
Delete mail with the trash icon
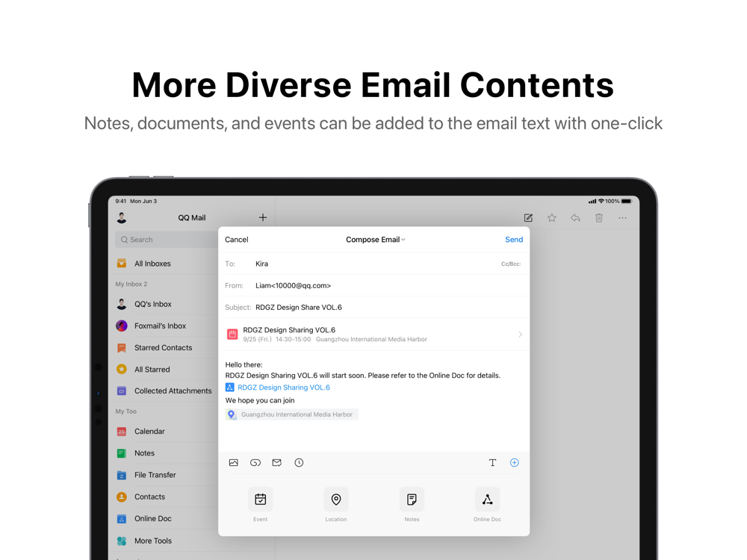click(x=599, y=217)
